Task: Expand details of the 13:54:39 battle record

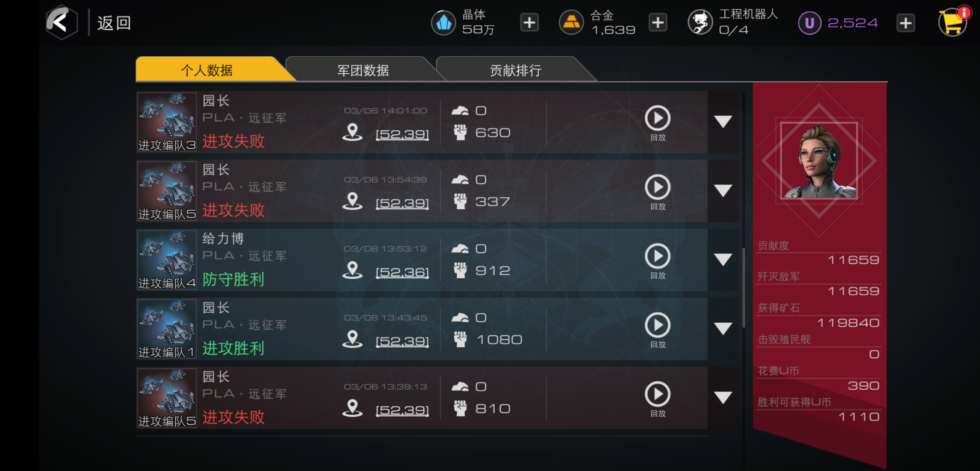Action: pos(723,191)
